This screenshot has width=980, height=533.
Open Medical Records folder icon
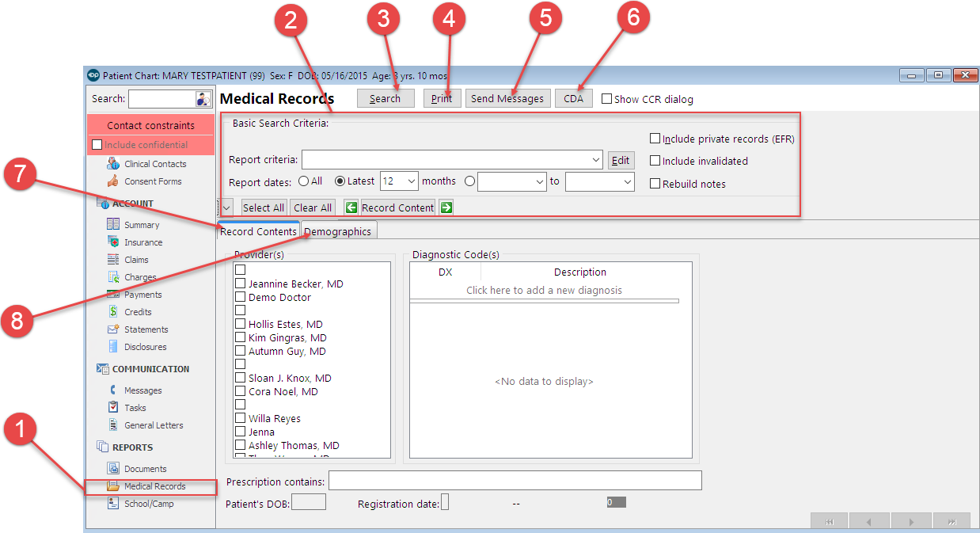coord(113,486)
